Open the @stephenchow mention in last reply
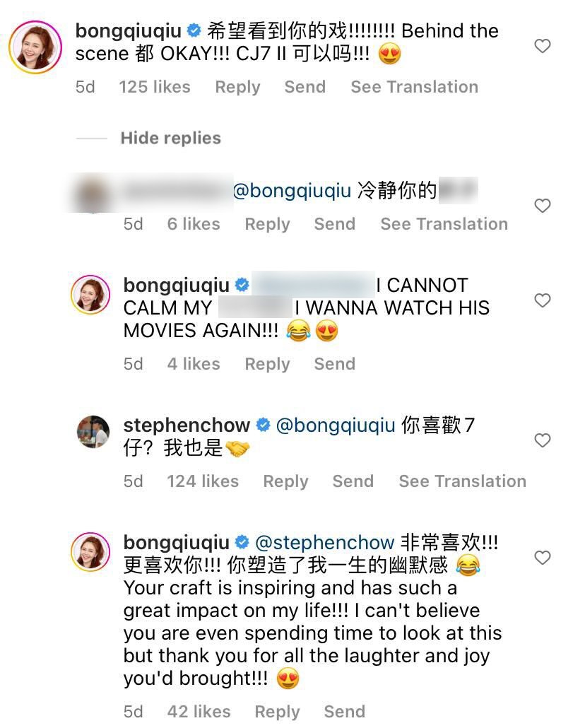 pos(324,543)
